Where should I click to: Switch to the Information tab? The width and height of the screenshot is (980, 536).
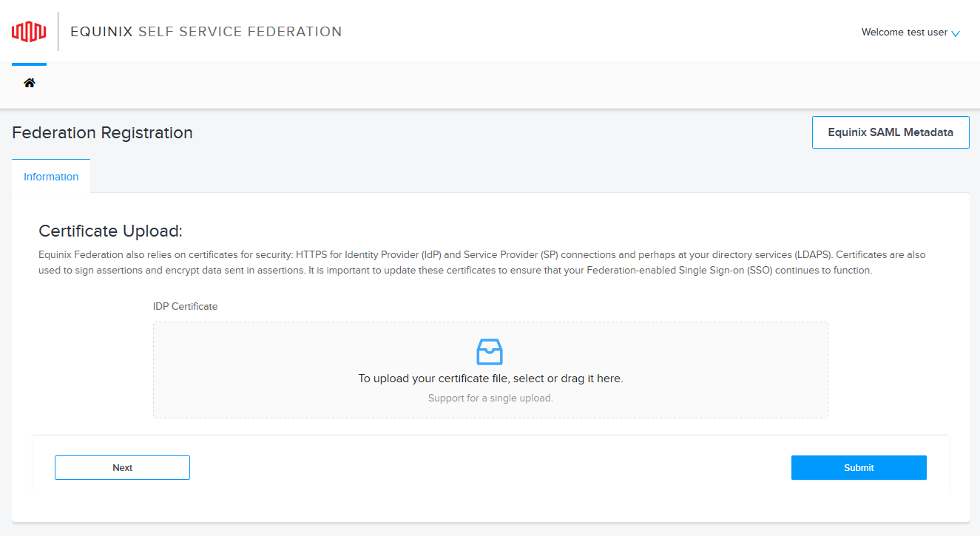pyautogui.click(x=51, y=177)
